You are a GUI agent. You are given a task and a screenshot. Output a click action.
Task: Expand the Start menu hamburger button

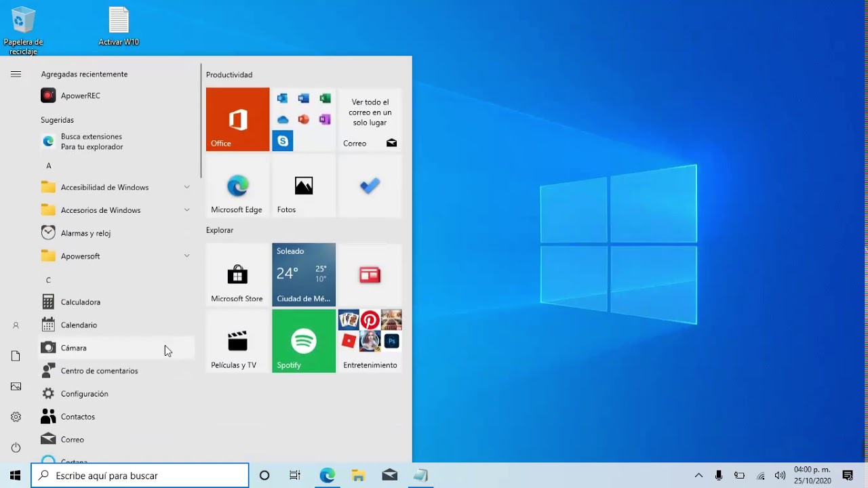pos(16,74)
